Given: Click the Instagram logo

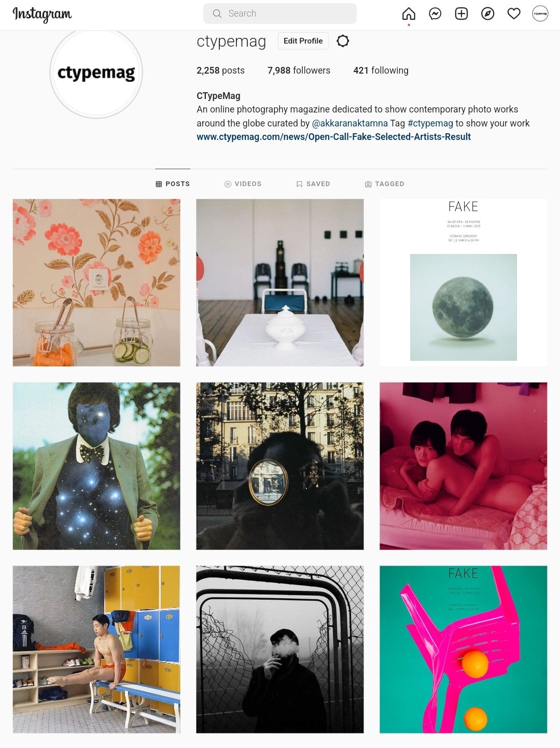Looking at the screenshot, I should point(42,15).
